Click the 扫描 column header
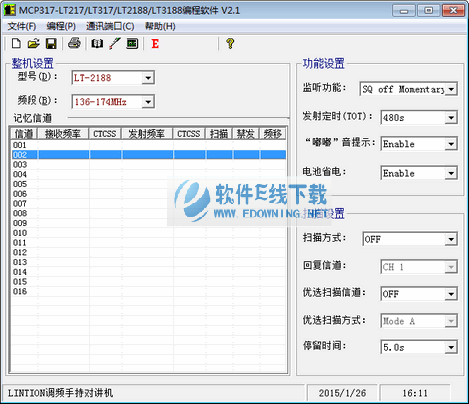The width and height of the screenshot is (469, 404). [219, 134]
